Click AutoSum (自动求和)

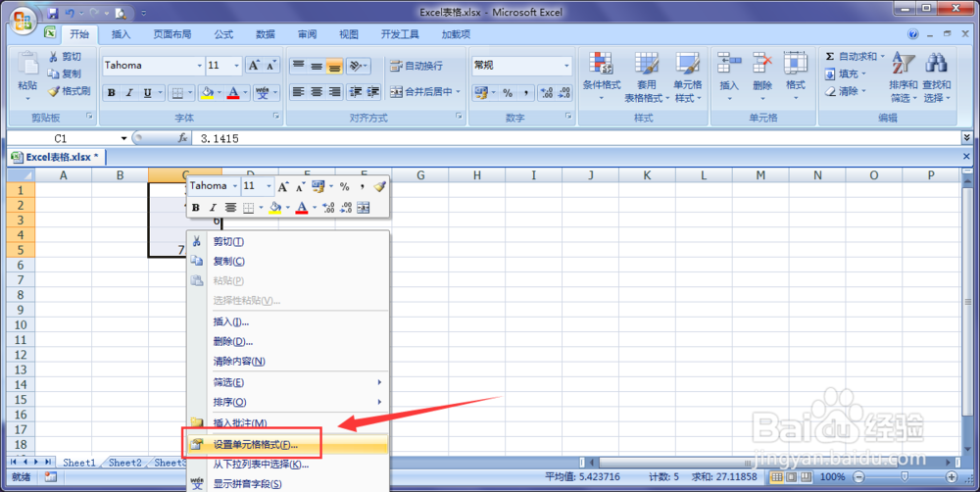[855, 56]
